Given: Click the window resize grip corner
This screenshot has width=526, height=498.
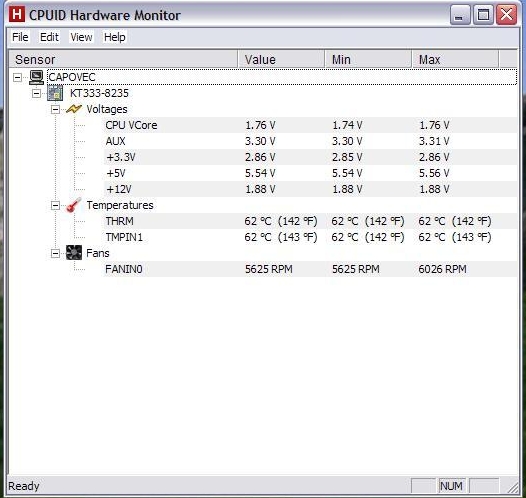Looking at the screenshot, I should pyautogui.click(x=512, y=487).
